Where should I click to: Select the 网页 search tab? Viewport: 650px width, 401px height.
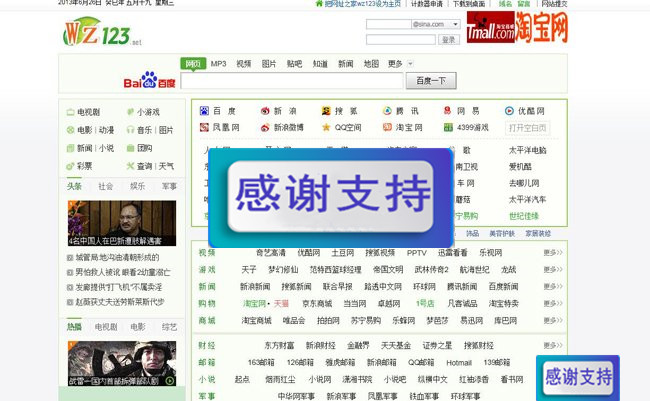coord(193,63)
